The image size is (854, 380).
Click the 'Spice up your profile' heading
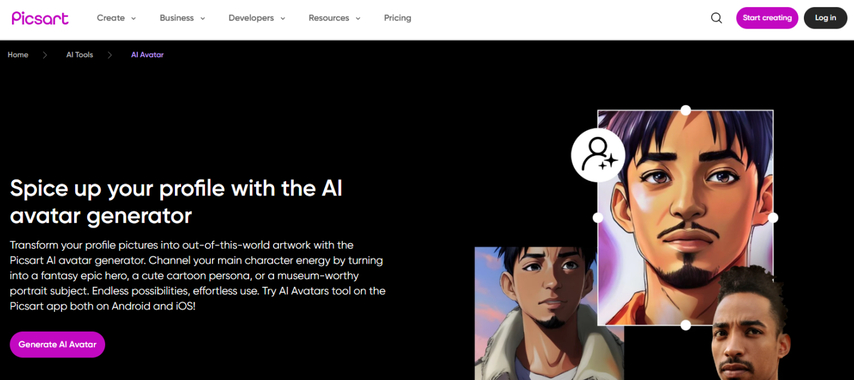point(176,202)
